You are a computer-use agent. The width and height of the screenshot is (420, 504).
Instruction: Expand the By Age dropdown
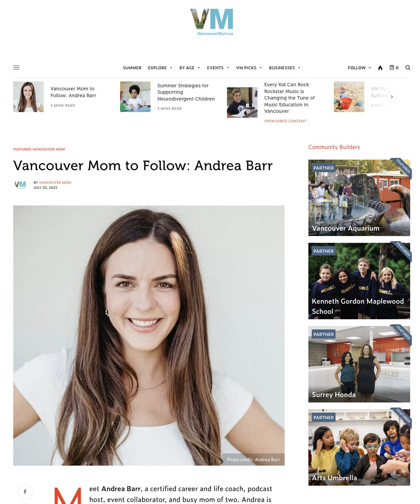tap(190, 68)
